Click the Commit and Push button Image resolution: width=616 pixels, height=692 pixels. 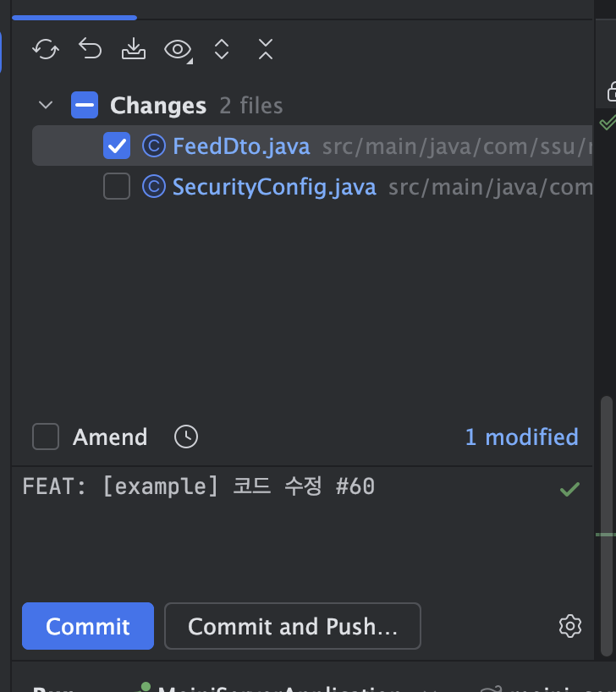click(x=292, y=626)
